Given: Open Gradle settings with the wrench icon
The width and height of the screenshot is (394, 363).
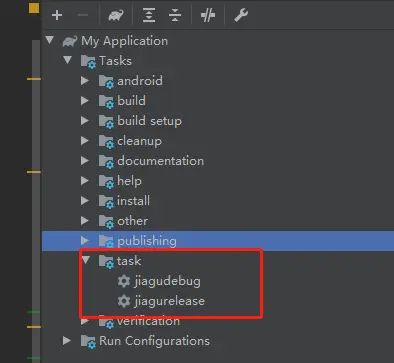Looking at the screenshot, I should click(241, 15).
